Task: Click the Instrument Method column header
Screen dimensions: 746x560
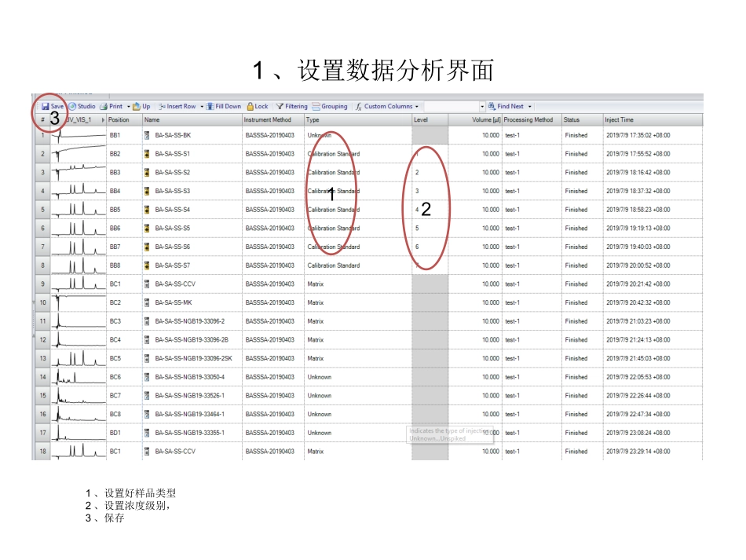Action: pos(273,120)
